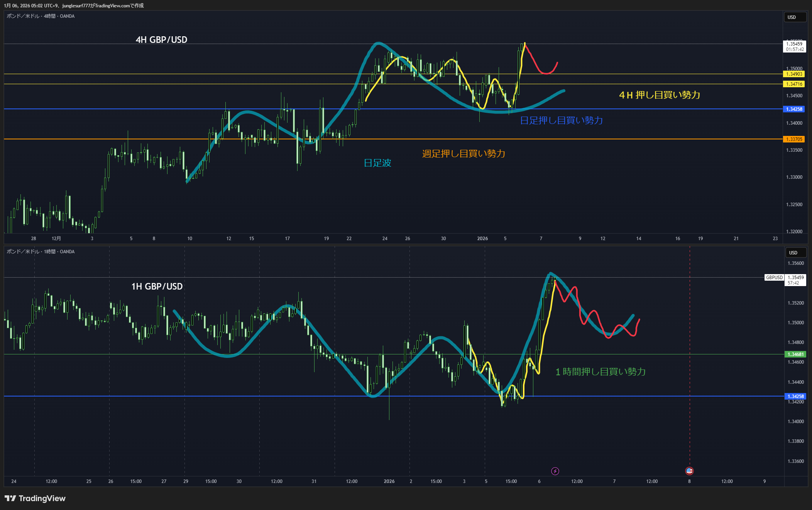Click the yellow 1.34903 price label

click(x=794, y=74)
